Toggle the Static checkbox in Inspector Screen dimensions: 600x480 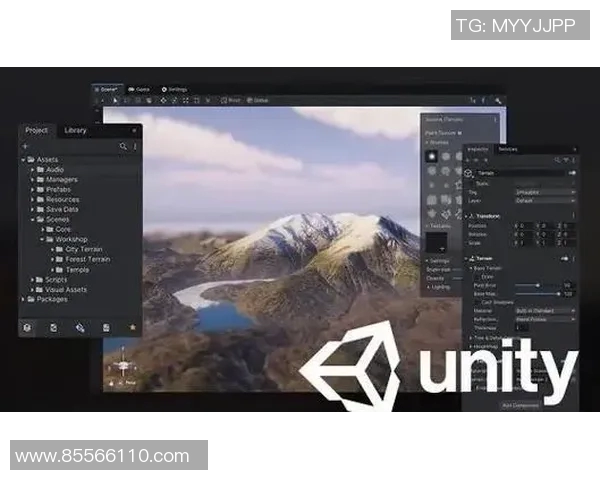(x=472, y=183)
